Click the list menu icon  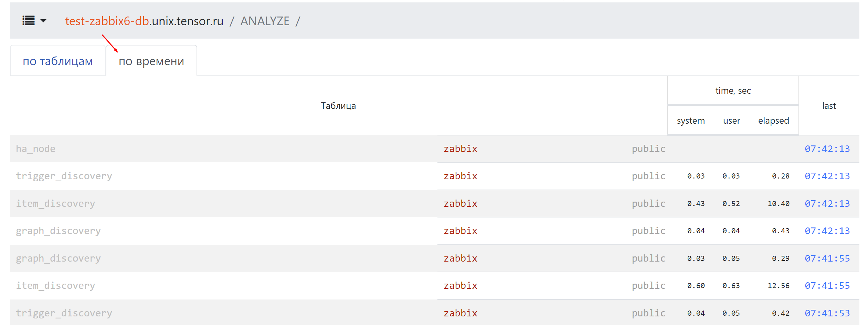pos(29,21)
